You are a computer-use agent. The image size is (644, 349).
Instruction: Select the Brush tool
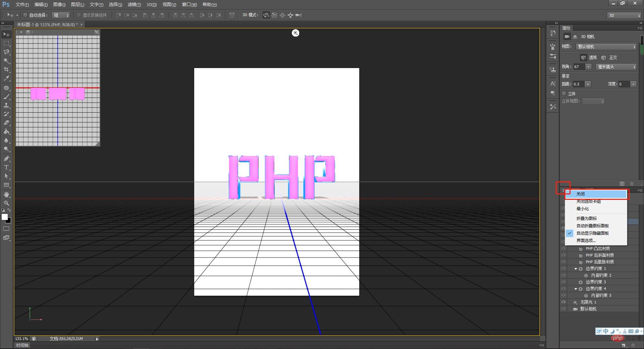(6, 97)
